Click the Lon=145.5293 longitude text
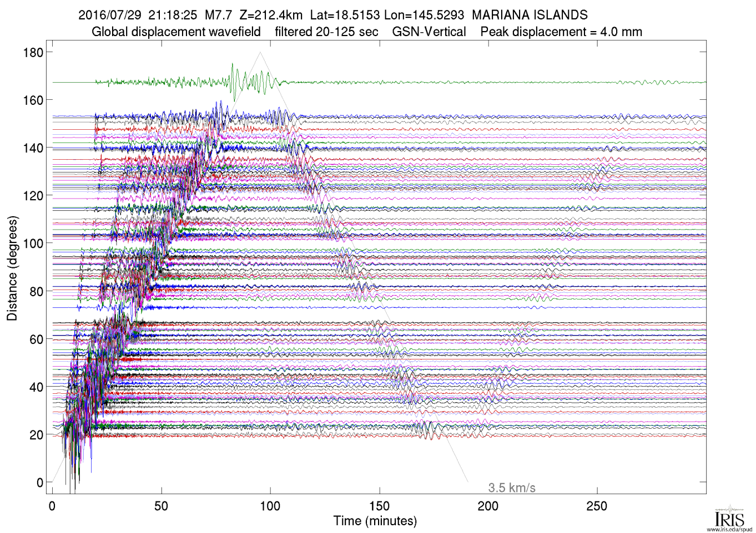The height and width of the screenshot is (533, 756). (424, 15)
